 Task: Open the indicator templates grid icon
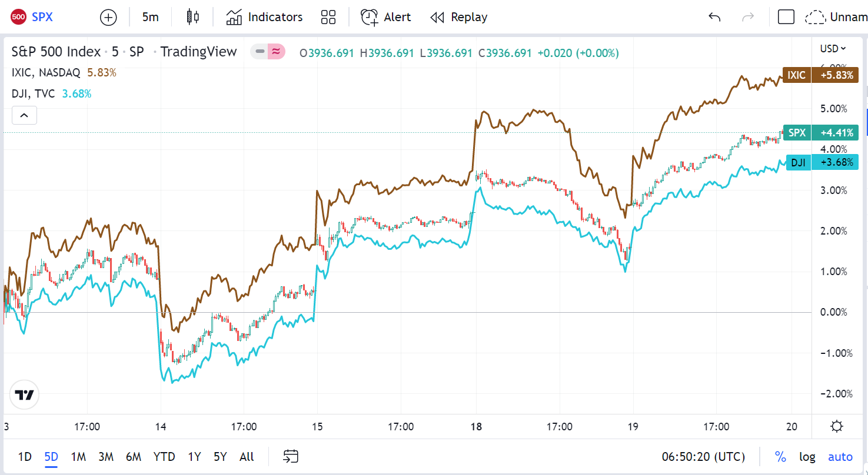coord(328,17)
